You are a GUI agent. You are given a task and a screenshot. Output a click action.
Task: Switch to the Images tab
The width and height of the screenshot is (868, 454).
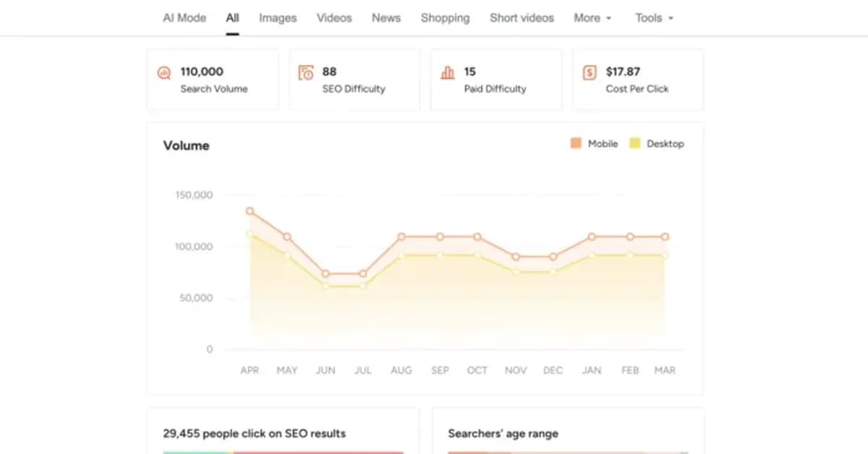click(277, 17)
